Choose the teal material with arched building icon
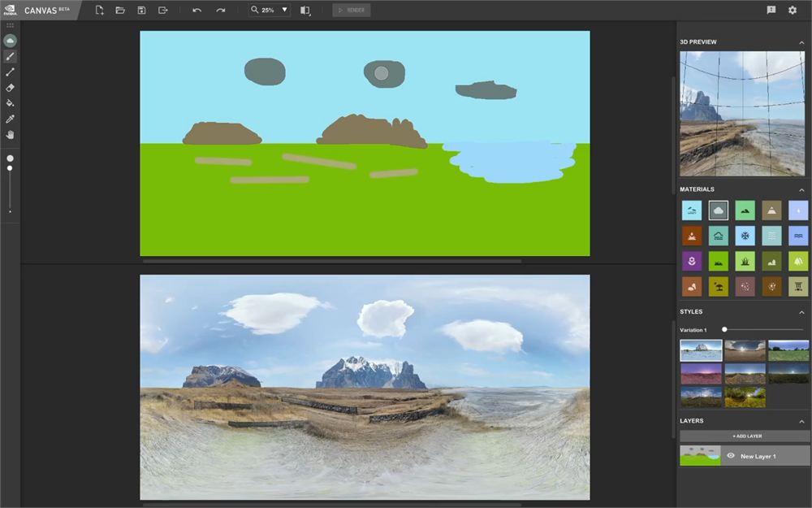 pos(719,236)
